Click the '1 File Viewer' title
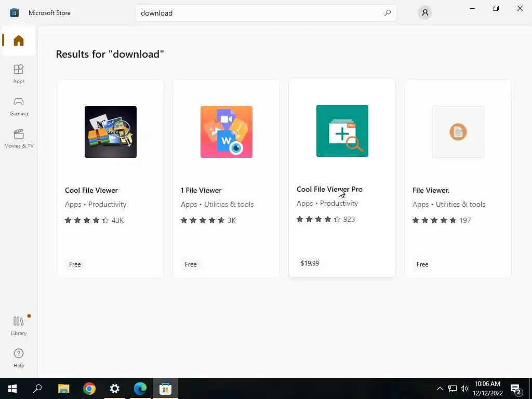Viewport: 532px width, 399px height. coord(201,190)
